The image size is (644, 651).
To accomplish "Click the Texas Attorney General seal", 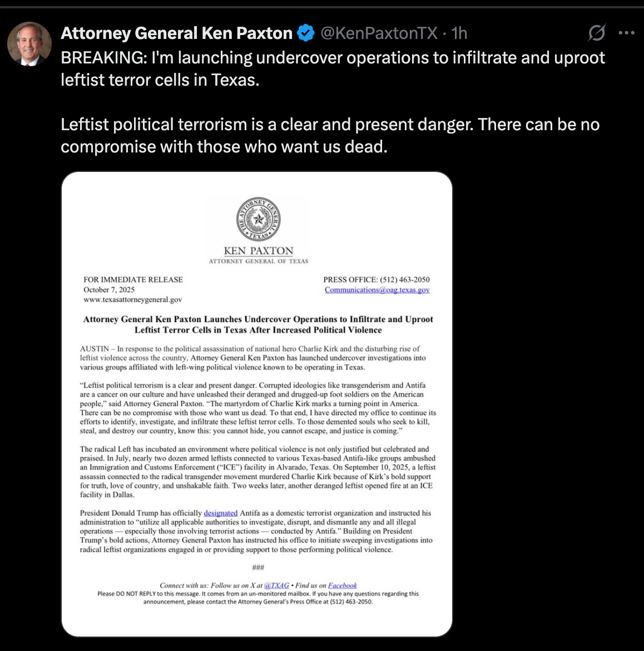I will [x=258, y=220].
